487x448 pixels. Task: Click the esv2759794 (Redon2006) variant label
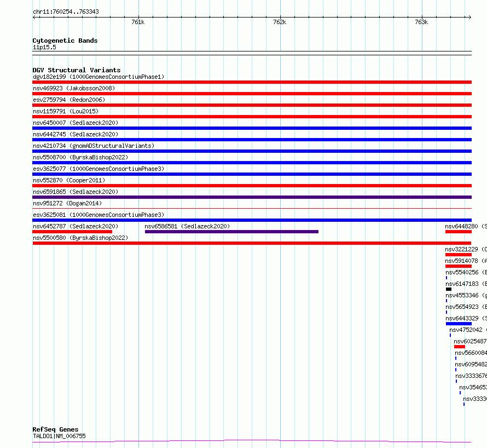tap(69, 100)
